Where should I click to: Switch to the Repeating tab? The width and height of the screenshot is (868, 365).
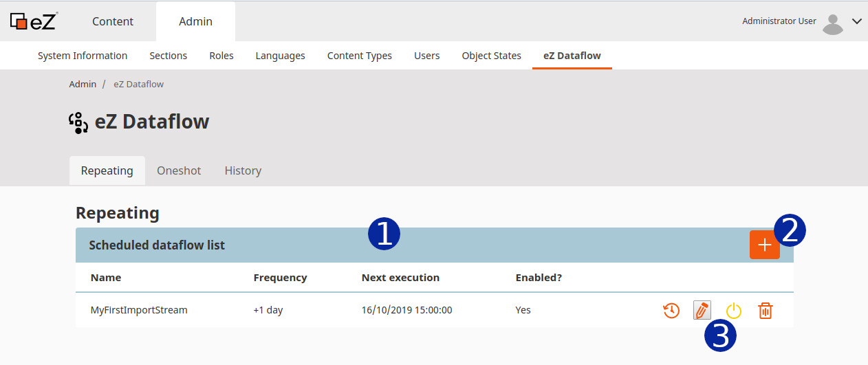coord(107,170)
